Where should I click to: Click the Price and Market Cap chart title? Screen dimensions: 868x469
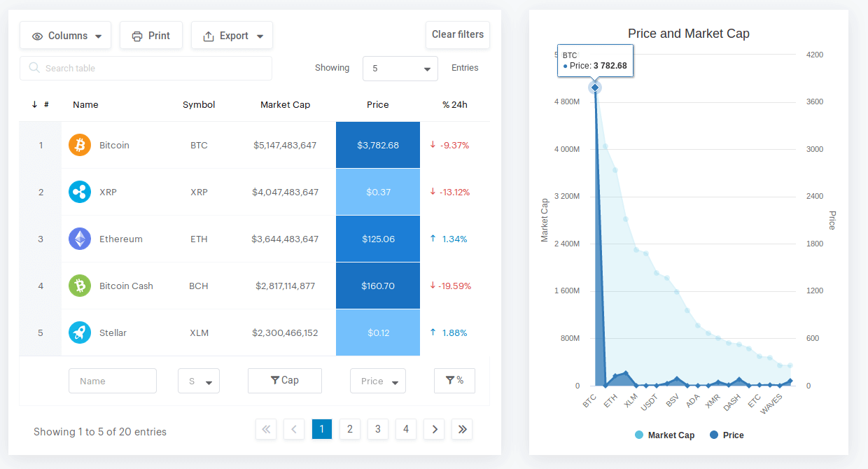tap(689, 34)
